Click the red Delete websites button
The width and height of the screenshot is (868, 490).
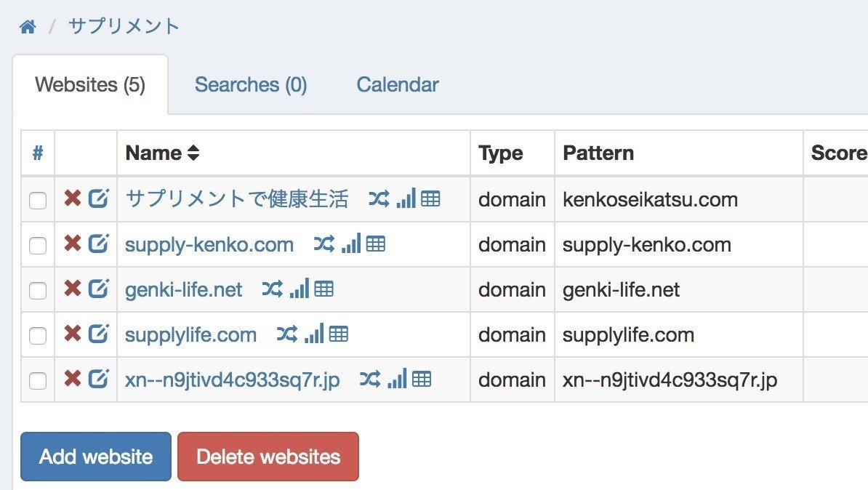[x=268, y=457]
